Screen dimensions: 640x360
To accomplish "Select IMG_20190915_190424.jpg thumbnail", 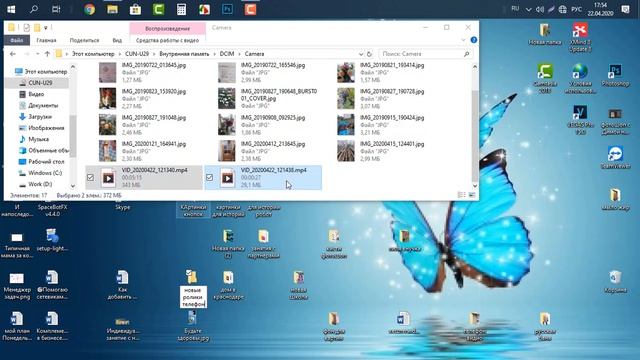I will (x=346, y=125).
